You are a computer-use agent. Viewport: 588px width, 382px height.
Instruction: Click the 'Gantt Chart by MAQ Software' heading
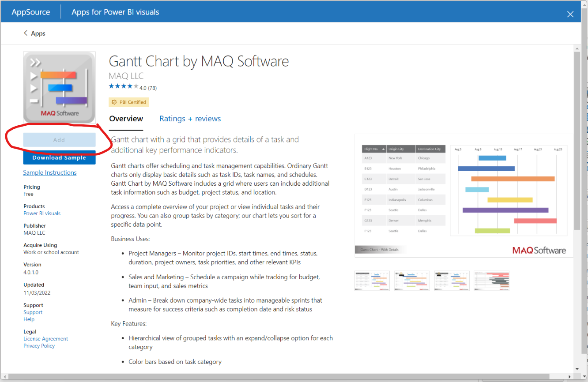click(x=199, y=61)
